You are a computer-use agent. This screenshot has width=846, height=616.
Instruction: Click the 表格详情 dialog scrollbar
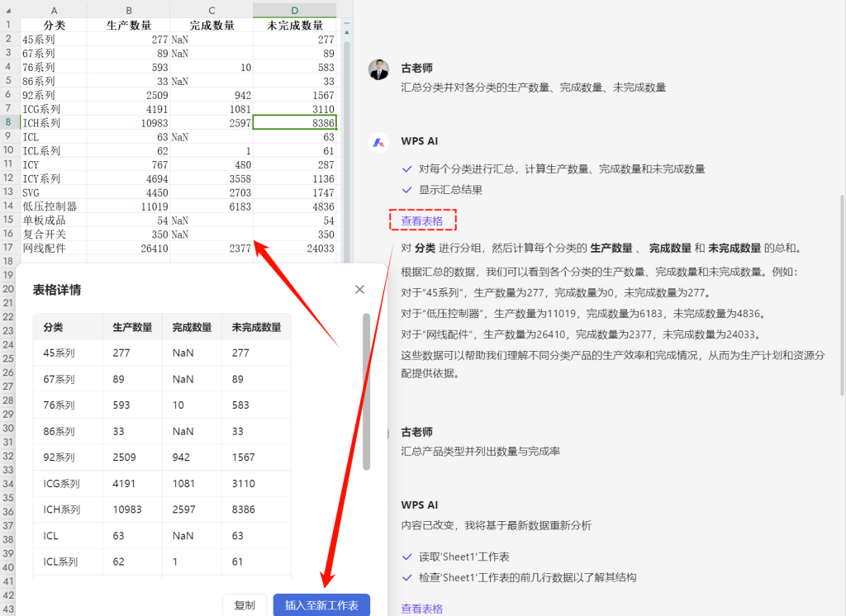click(366, 391)
